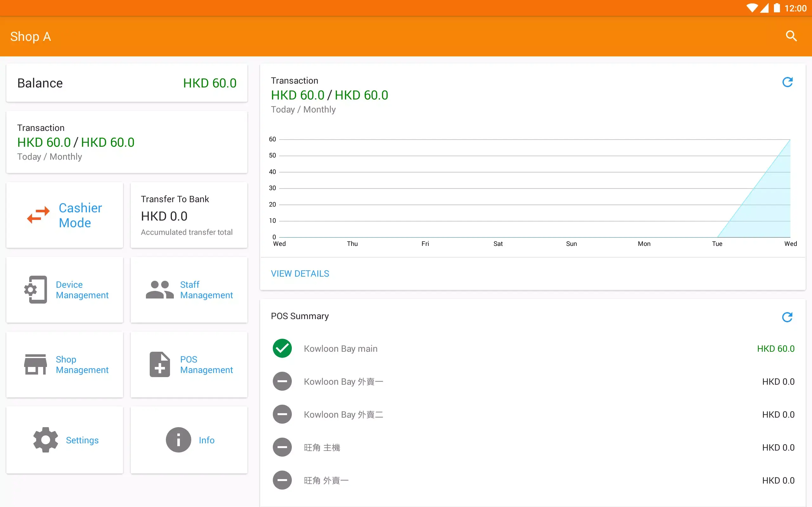Open VIEW DETAILS for transactions

pyautogui.click(x=300, y=273)
